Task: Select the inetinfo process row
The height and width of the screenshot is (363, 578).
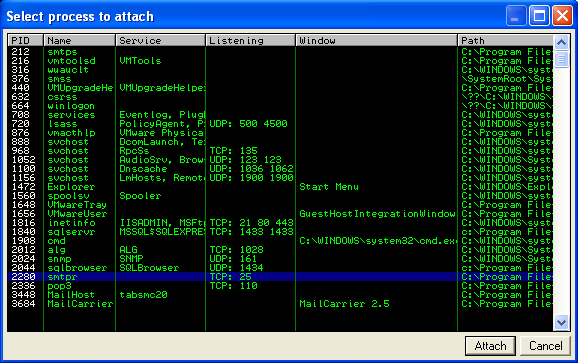Action: 280,223
